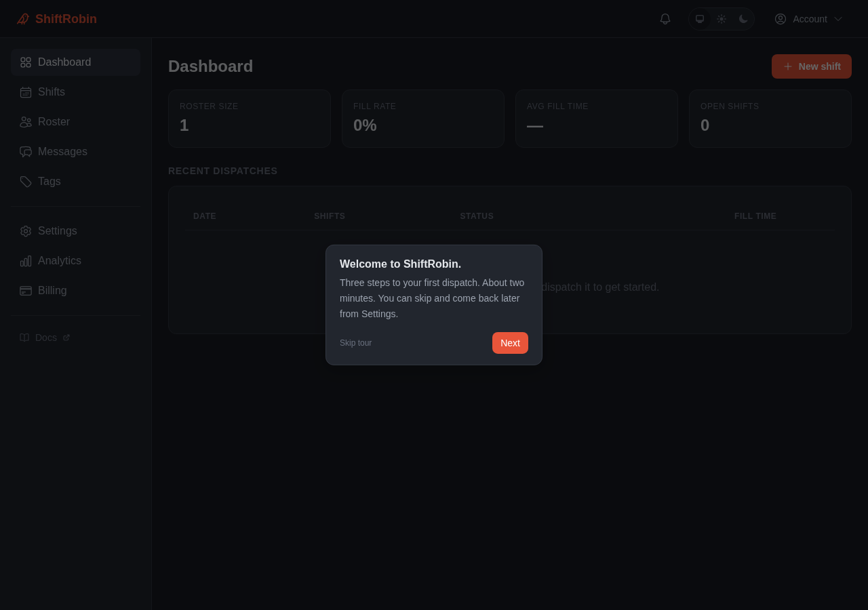Open Dashboard in the sidebar
The height and width of the screenshot is (610, 868).
75,62
